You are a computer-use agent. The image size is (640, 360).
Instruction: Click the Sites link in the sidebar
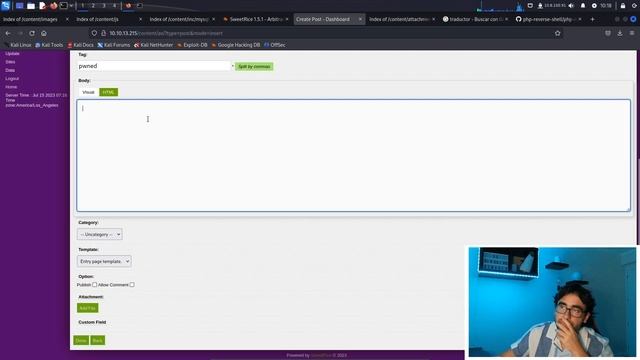10,62
